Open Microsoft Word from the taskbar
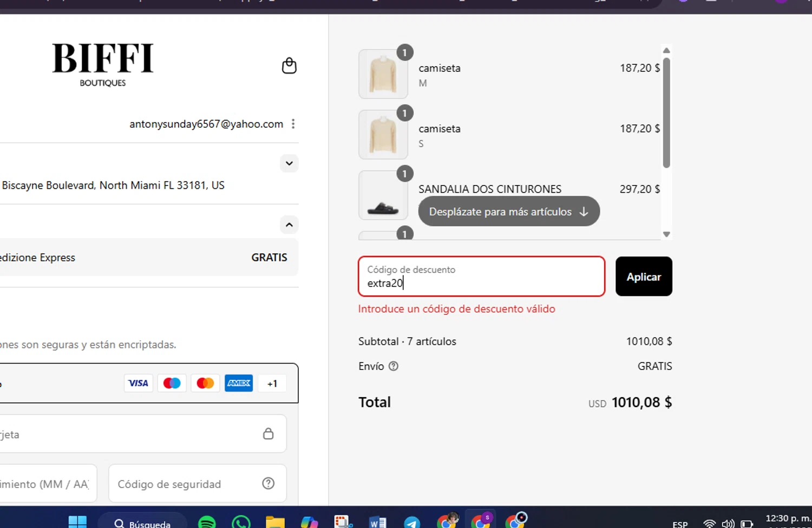This screenshot has height=528, width=812. [377, 523]
